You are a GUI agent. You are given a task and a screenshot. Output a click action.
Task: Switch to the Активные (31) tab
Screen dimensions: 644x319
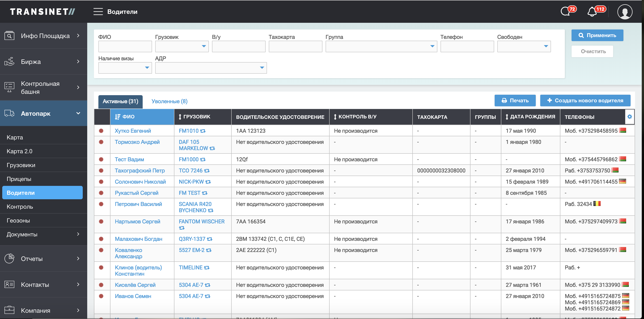pyautogui.click(x=120, y=101)
